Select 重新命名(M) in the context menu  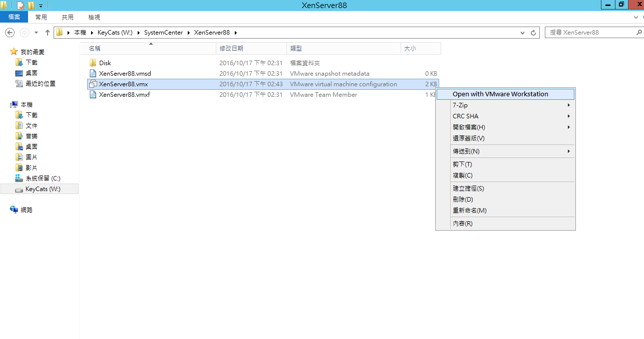505,211
